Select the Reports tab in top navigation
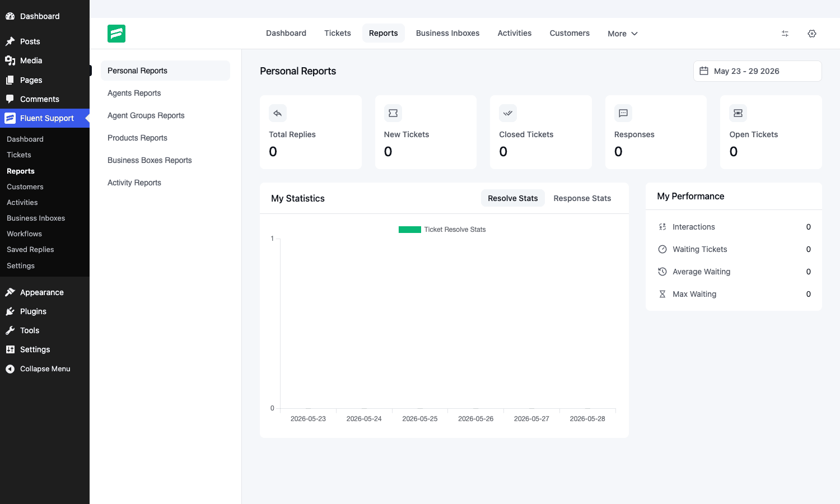This screenshot has width=840, height=504. 384,33
